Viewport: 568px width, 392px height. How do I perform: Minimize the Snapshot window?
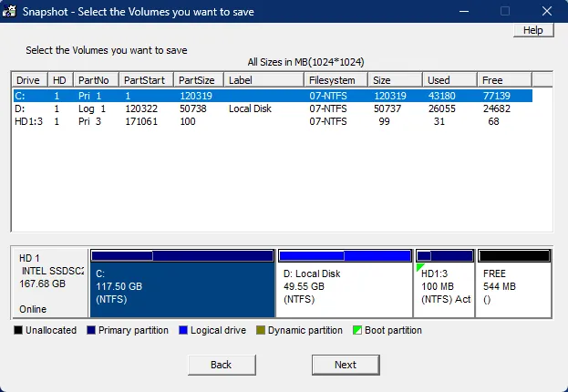(x=464, y=11)
